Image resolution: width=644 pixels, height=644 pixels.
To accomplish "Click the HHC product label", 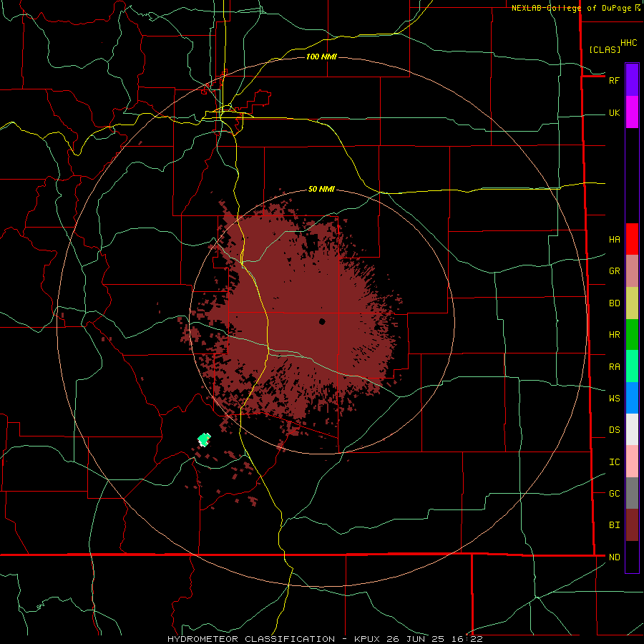I will click(629, 43).
